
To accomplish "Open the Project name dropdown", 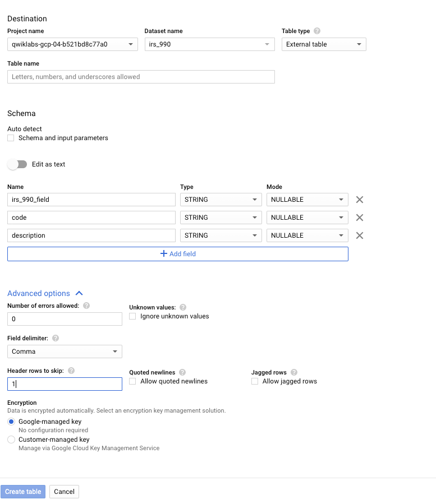I will coord(72,44).
